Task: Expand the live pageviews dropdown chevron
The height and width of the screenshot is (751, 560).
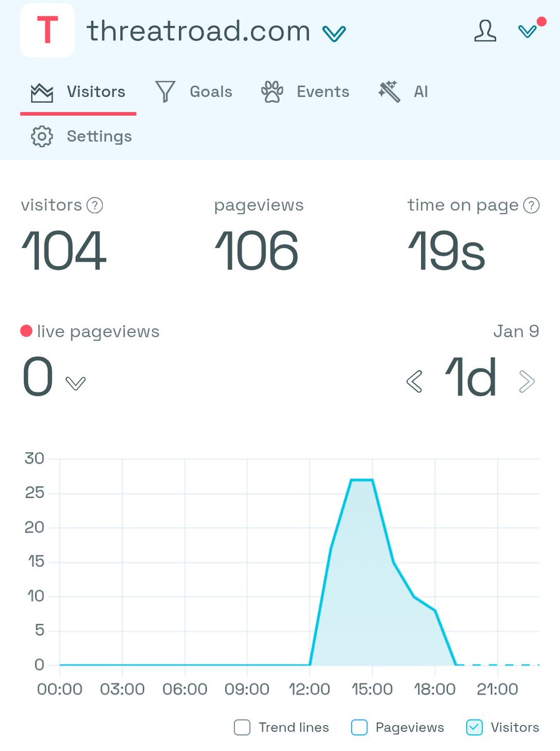Action: (x=76, y=383)
